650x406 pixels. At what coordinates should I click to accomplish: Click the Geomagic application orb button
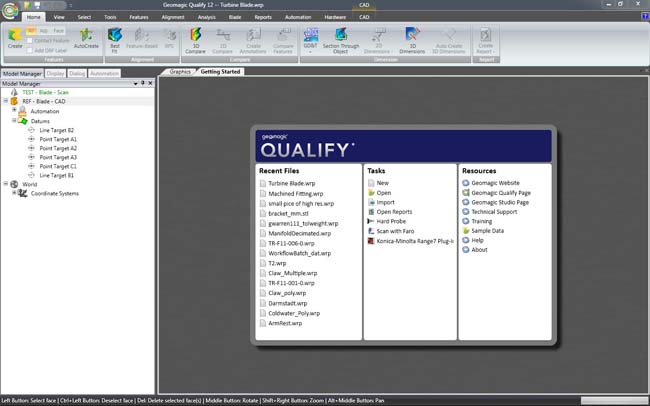tap(10, 10)
